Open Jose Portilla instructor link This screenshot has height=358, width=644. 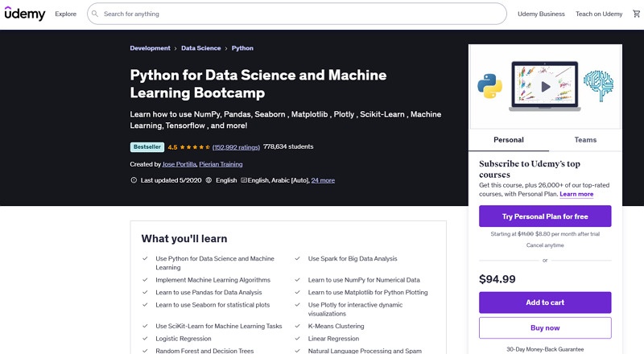point(179,164)
